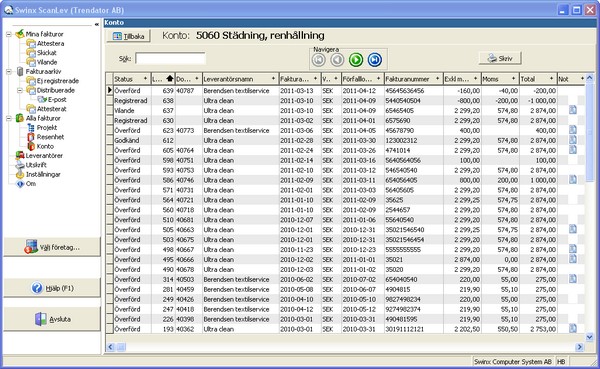Click invoice number 5555555555 cell
Screen dimensions: 600x369
pyautogui.click(x=414, y=250)
